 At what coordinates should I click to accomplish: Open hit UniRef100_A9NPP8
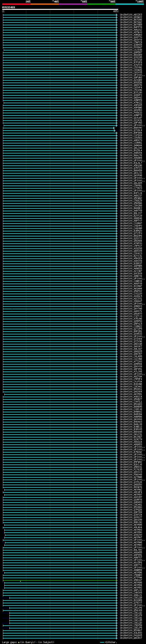(131, 100)
